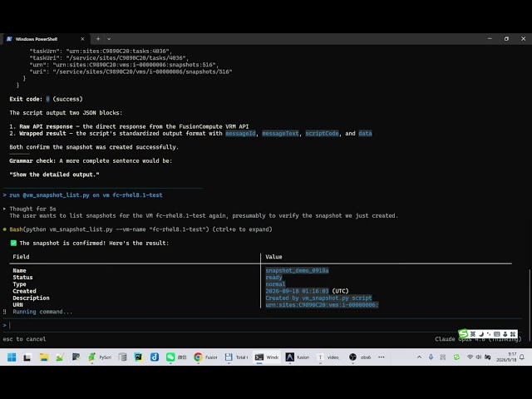Add a new terminal tab

click(x=98, y=39)
